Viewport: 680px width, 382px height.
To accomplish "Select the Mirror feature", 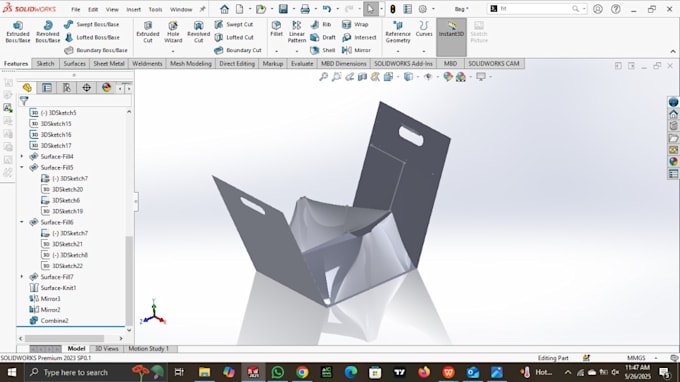I will click(356, 50).
